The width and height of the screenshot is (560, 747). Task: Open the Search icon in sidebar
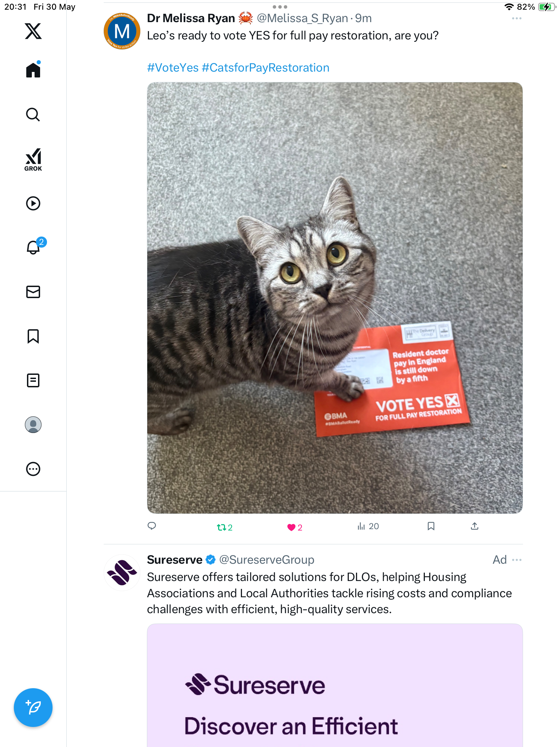33,114
